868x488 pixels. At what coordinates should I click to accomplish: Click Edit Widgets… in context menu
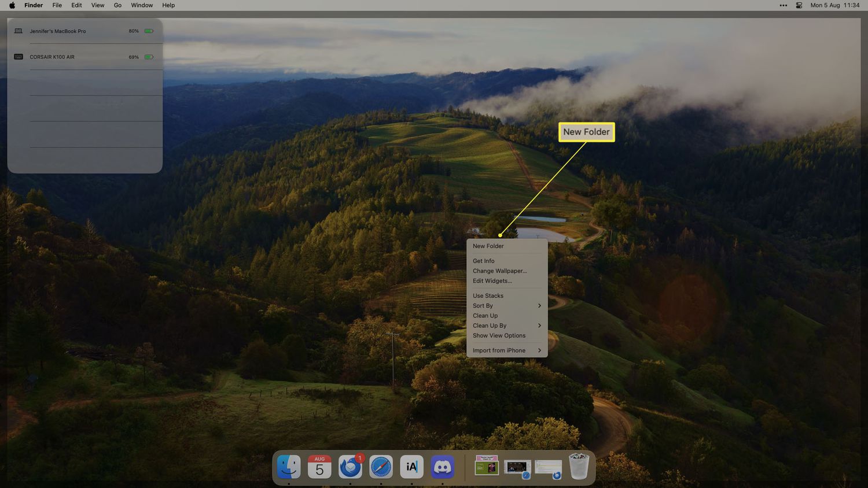coord(492,281)
